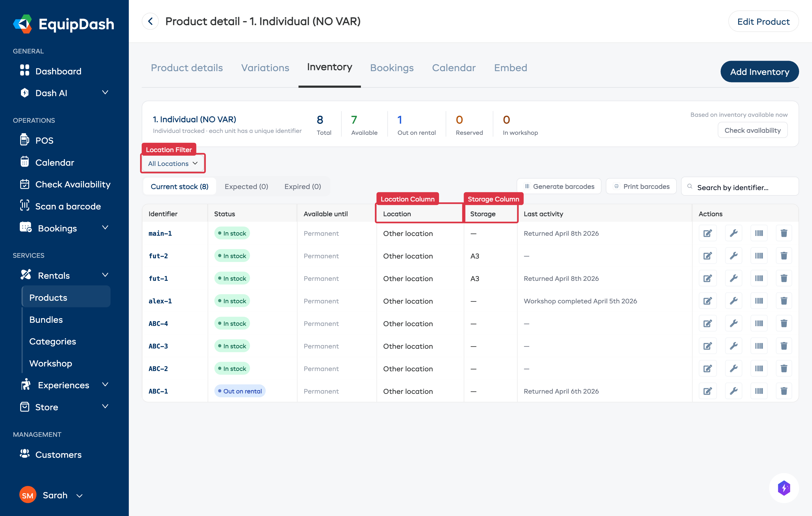Switch to the Product details tab
The image size is (812, 516).
pos(187,68)
